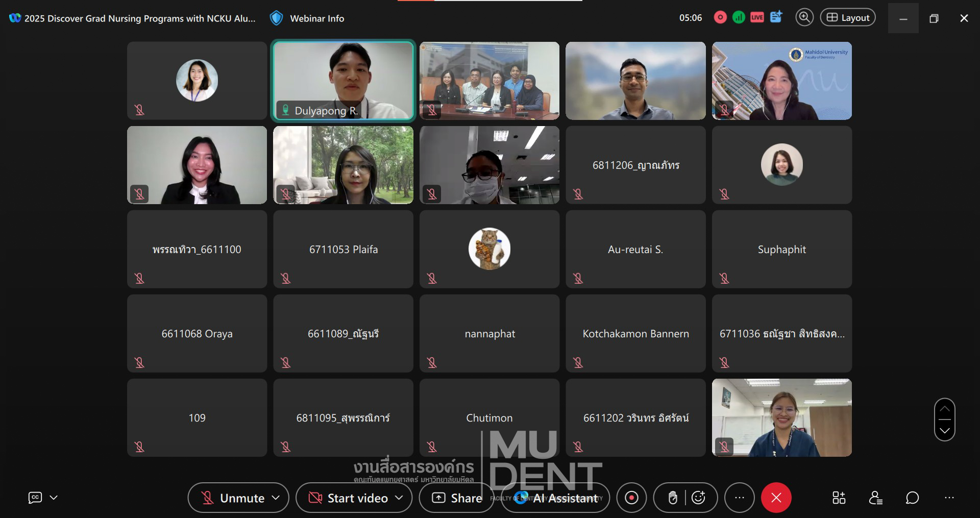This screenshot has width=980, height=518.
Task: Open the reactions emoji picker
Action: point(698,498)
